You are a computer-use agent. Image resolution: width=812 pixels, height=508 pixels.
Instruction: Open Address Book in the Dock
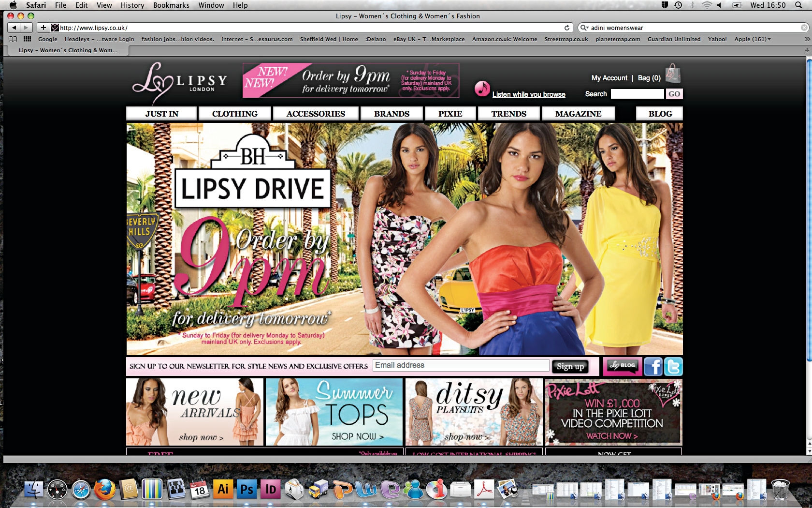coord(128,489)
